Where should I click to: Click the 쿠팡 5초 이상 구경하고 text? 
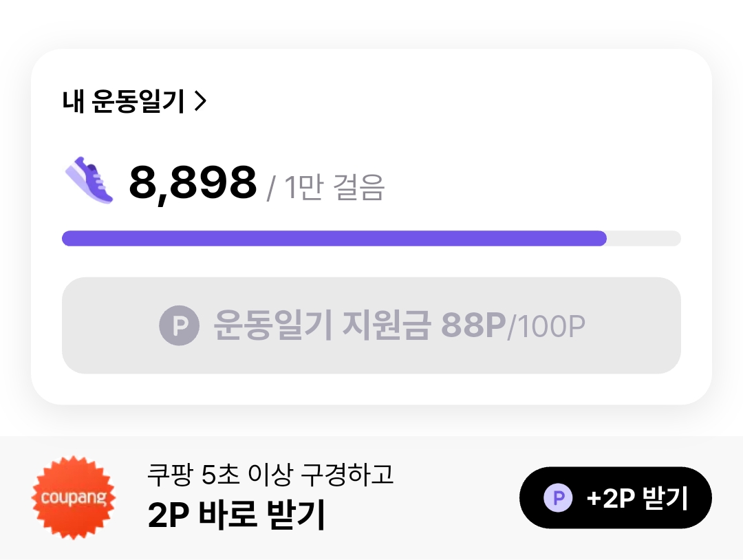tap(270, 475)
